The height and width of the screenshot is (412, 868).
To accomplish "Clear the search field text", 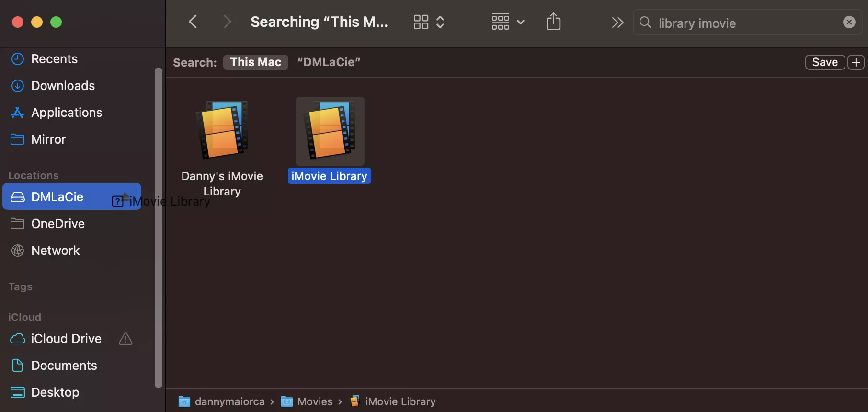I will click(849, 23).
